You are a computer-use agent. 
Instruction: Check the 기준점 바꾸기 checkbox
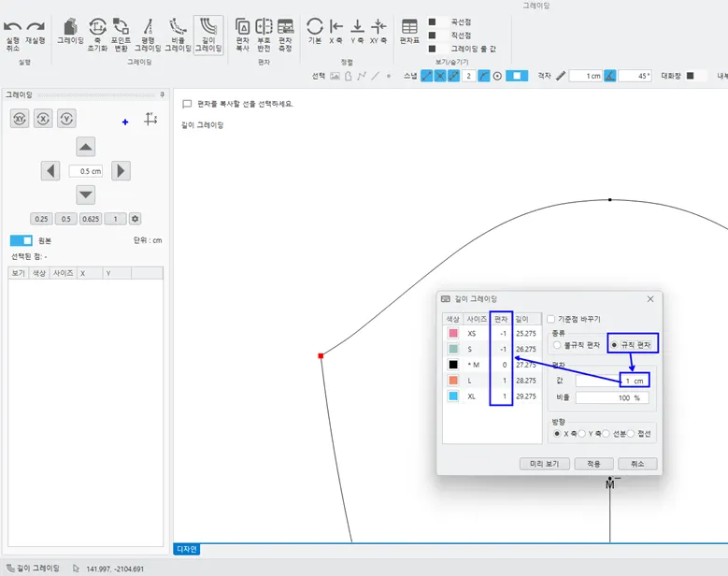pos(551,319)
